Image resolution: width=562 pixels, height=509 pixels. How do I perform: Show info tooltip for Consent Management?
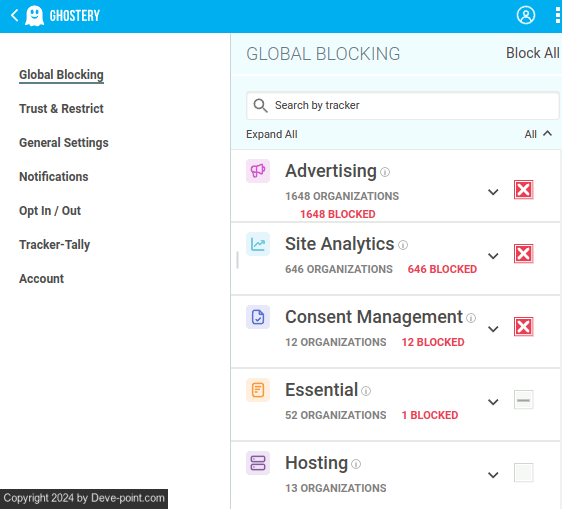click(x=471, y=318)
